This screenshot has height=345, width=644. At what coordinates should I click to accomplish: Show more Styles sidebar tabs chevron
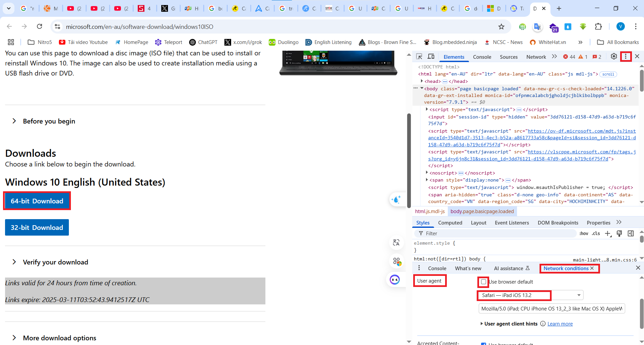point(619,222)
